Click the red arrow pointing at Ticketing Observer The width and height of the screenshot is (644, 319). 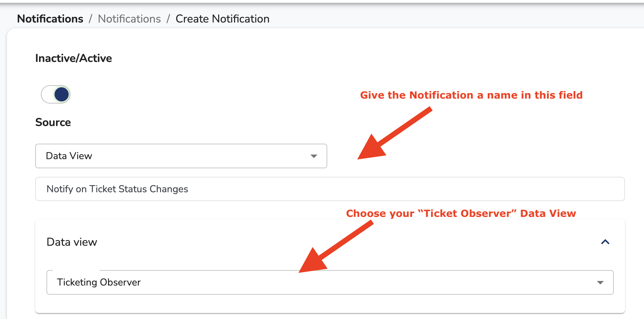coord(335,246)
